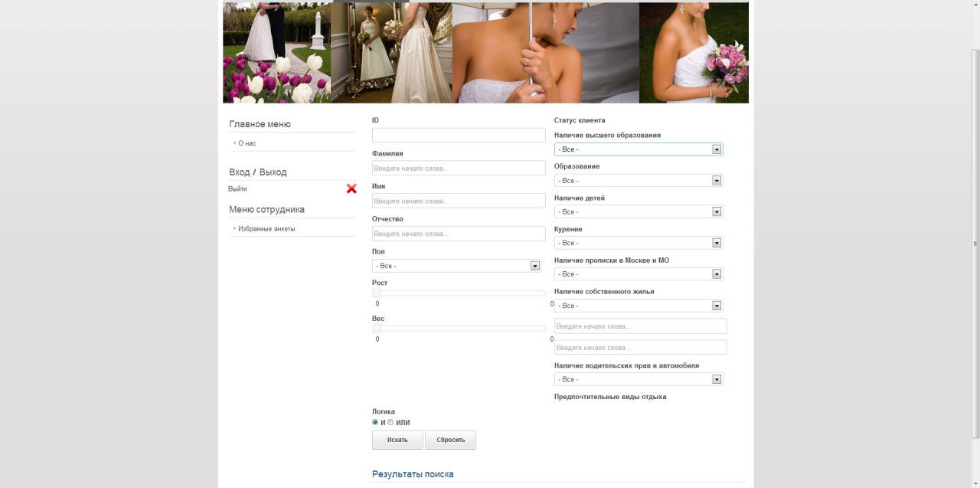Select the ИЛИ logic radio button
The image size is (980, 488).
tap(390, 422)
